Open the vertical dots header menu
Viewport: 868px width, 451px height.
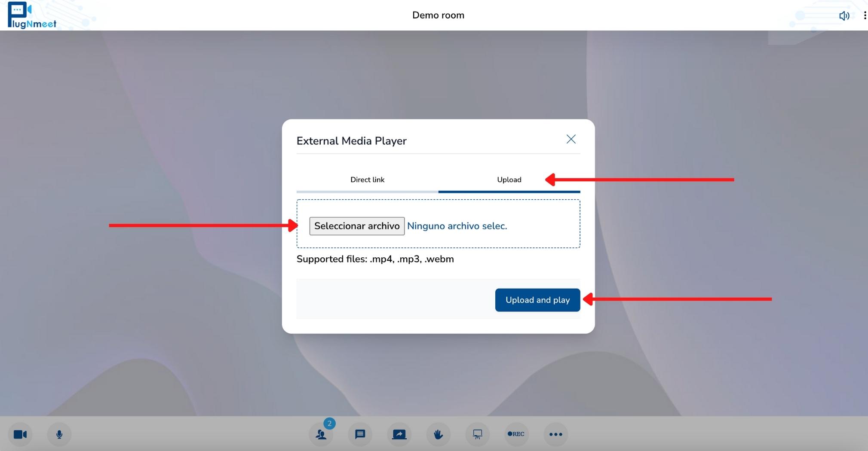point(865,15)
